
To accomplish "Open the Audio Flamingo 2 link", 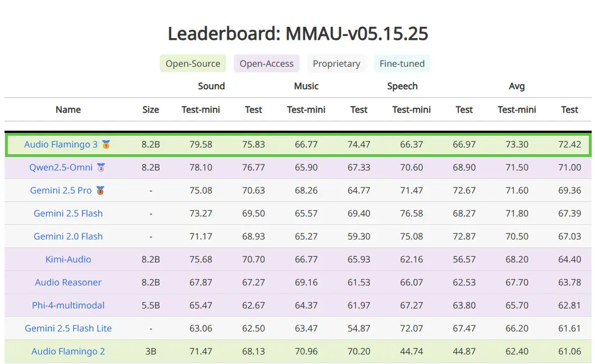I will (x=68, y=352).
